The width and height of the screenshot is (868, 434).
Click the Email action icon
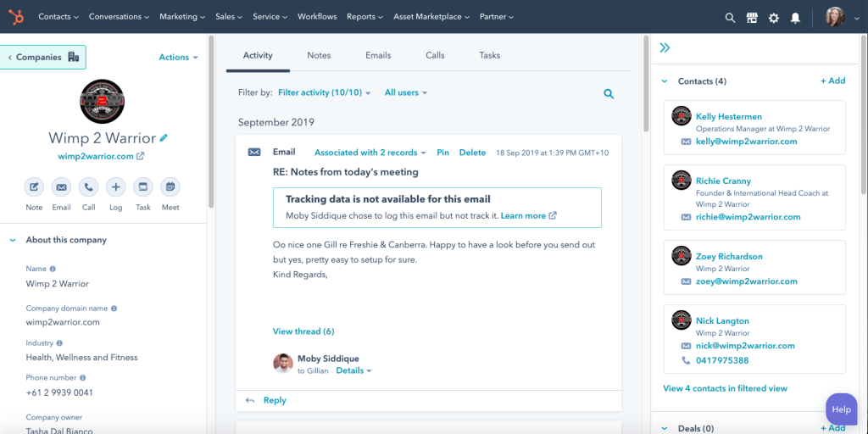tap(61, 187)
